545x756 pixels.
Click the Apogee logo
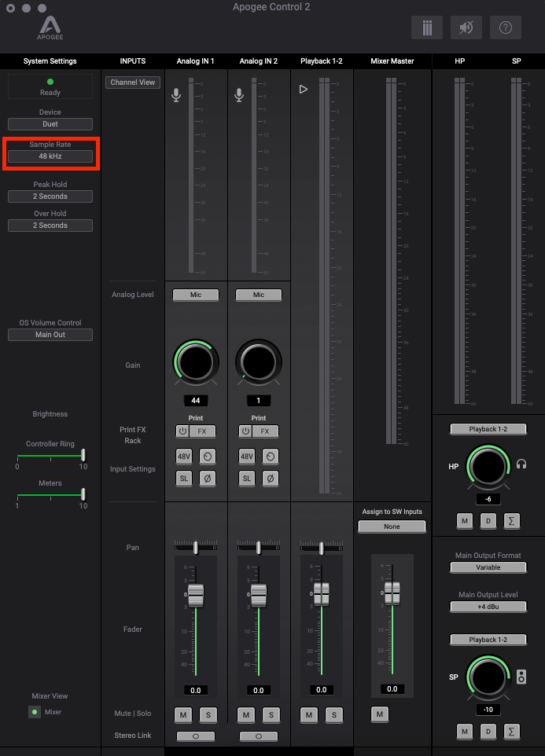[50, 28]
